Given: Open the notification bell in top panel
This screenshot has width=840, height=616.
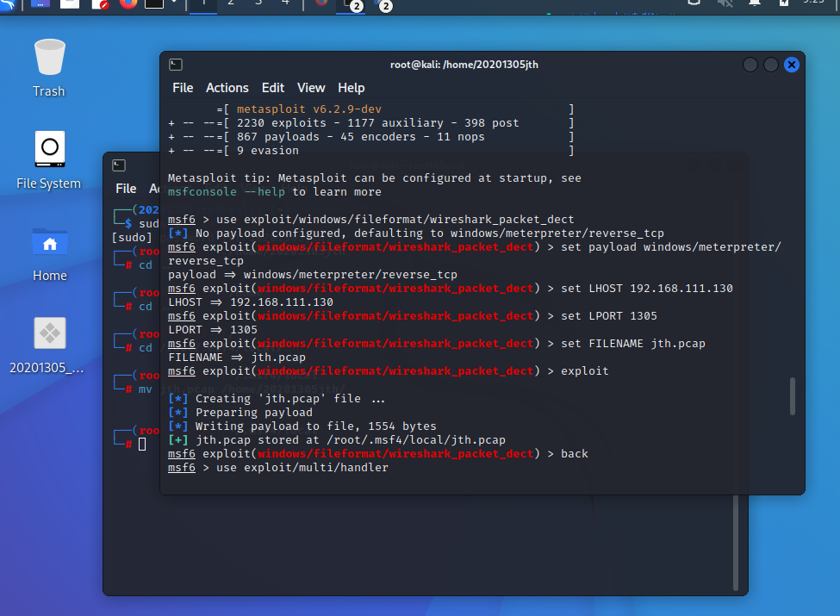Looking at the screenshot, I should [x=755, y=3].
